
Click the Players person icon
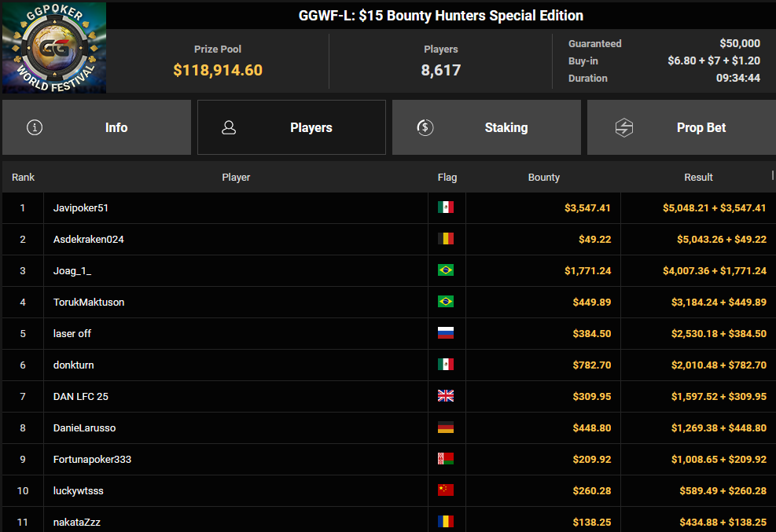pyautogui.click(x=229, y=127)
